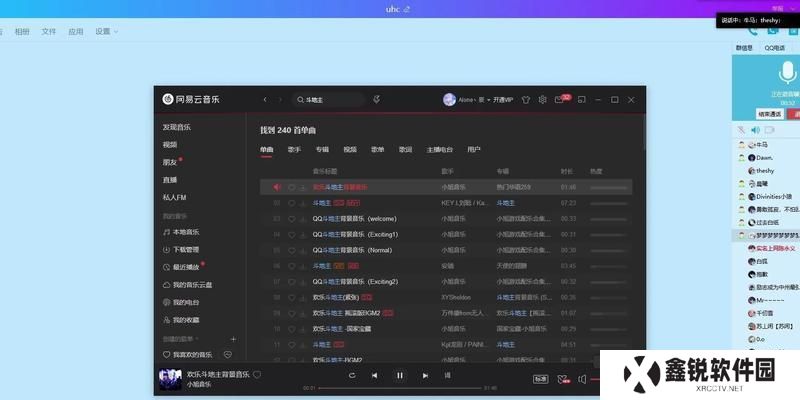Start heartbeat mode beside 我喜欢的音乐

(228, 355)
